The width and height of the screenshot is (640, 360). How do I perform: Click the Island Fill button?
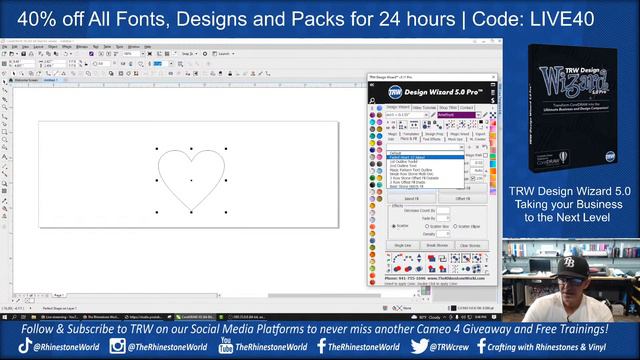[x=411, y=198]
